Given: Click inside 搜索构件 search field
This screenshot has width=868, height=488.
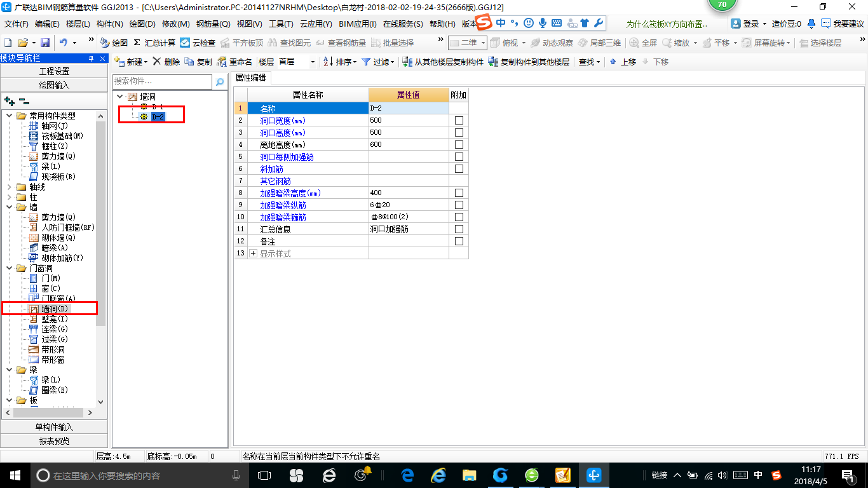Looking at the screenshot, I should point(163,82).
